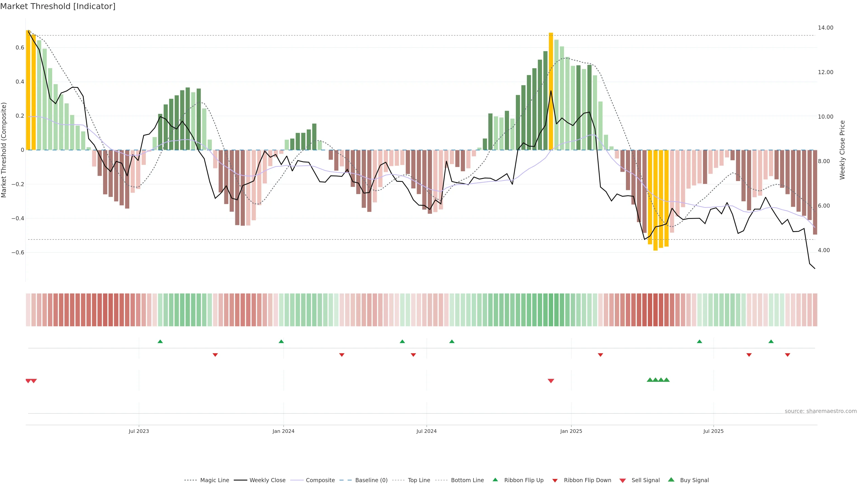Viewport: 868px width, 488px height.
Task: Toggle the Bottom Line legend entry
Action: point(467,480)
